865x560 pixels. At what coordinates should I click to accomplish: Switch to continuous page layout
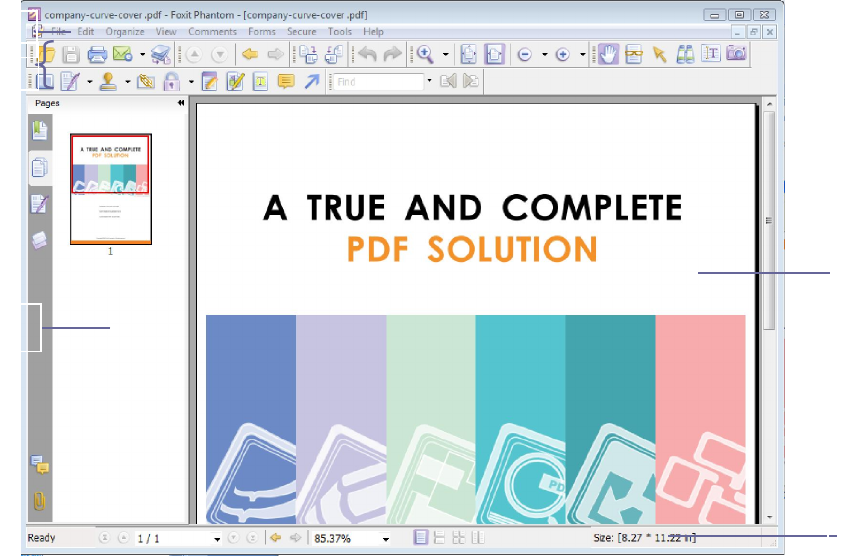[439, 537]
